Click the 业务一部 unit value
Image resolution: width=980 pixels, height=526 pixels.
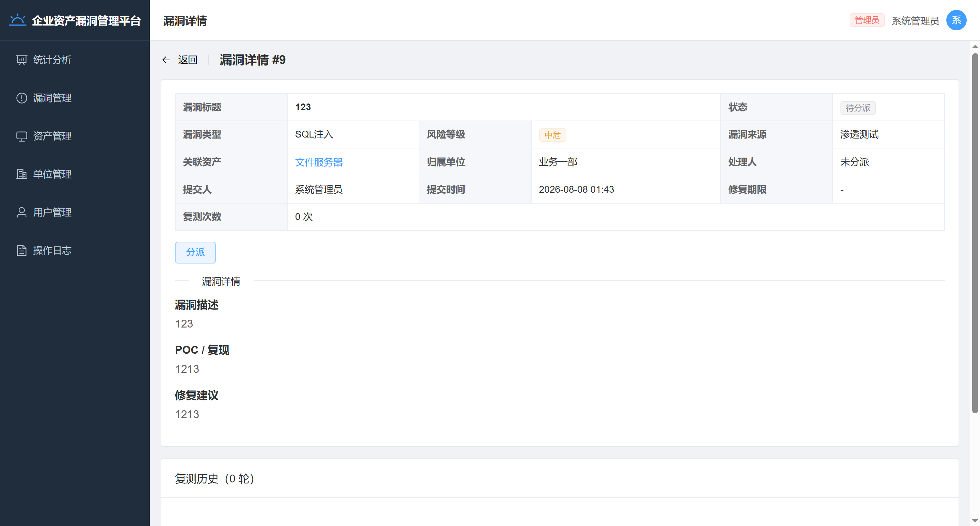point(558,162)
